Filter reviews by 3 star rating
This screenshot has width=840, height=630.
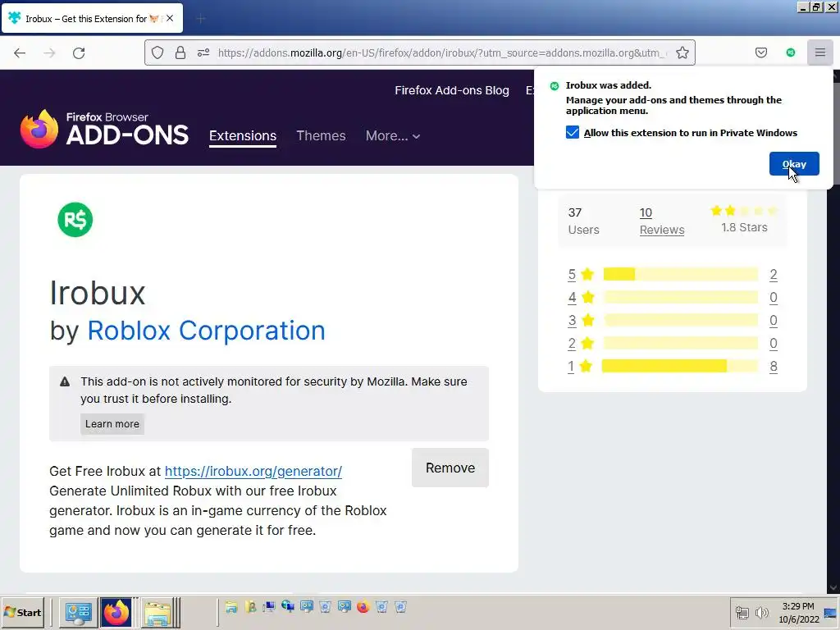[582, 321]
